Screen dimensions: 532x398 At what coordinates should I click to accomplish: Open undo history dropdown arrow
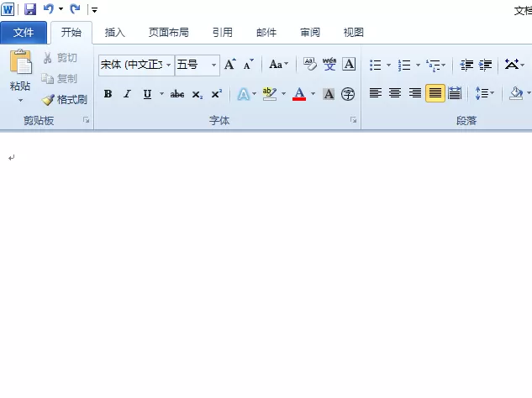tap(61, 9)
